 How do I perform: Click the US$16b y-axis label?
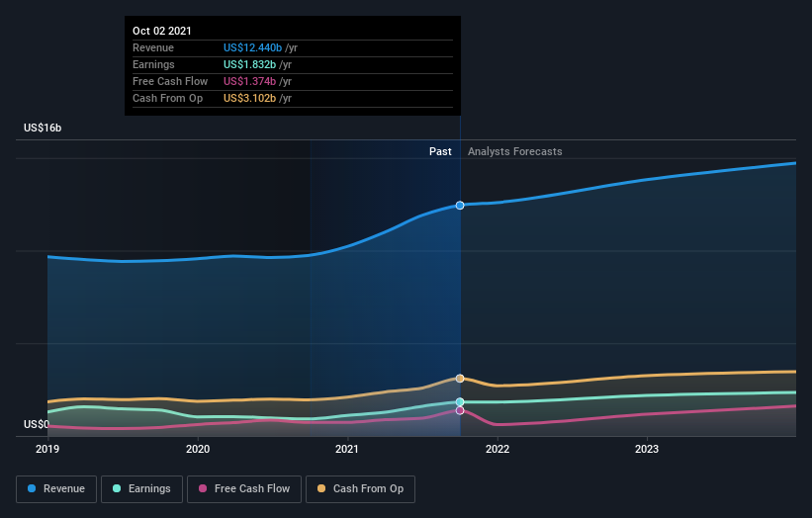pyautogui.click(x=43, y=128)
